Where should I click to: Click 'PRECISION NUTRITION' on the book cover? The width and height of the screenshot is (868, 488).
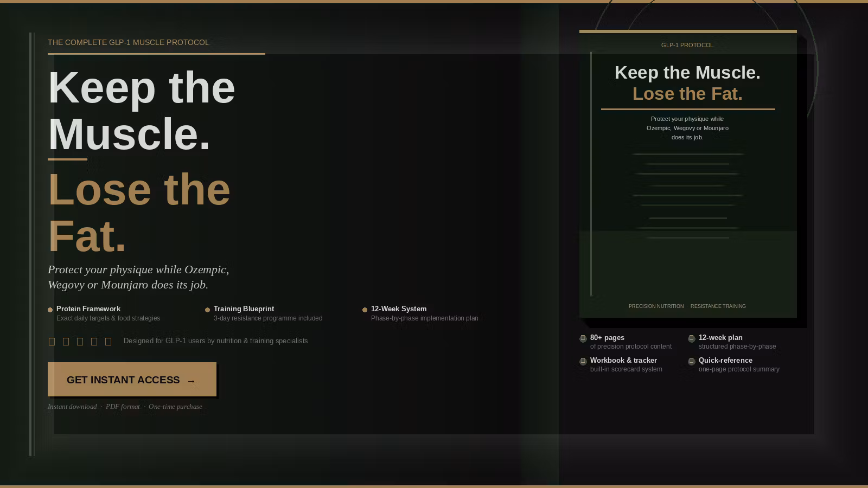[656, 306]
